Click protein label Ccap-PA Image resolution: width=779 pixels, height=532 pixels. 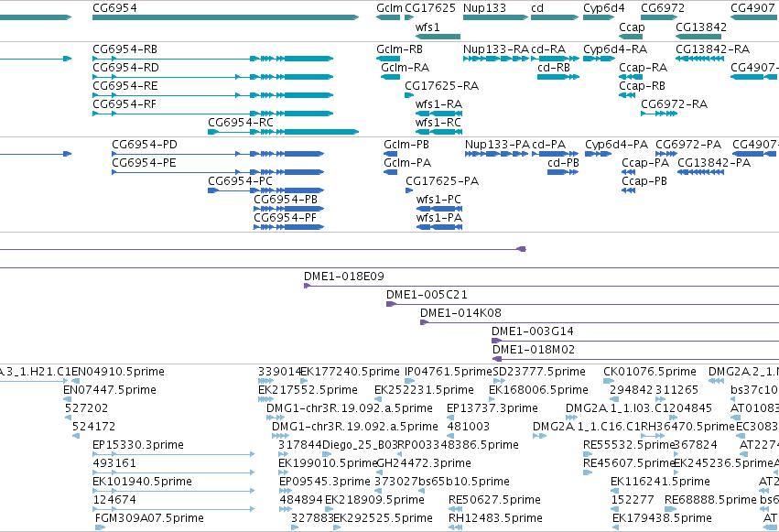pyautogui.click(x=645, y=163)
